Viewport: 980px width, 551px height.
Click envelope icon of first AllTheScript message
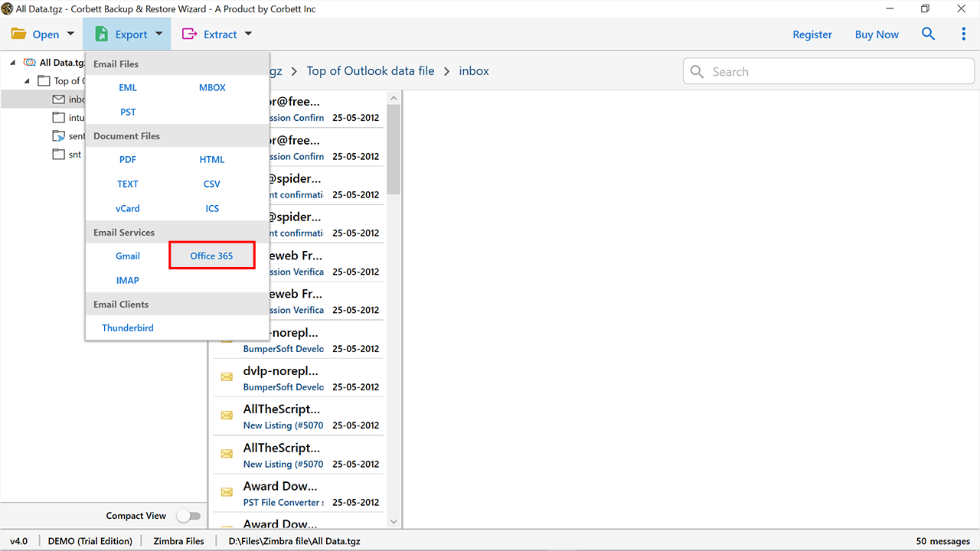pyautogui.click(x=227, y=416)
